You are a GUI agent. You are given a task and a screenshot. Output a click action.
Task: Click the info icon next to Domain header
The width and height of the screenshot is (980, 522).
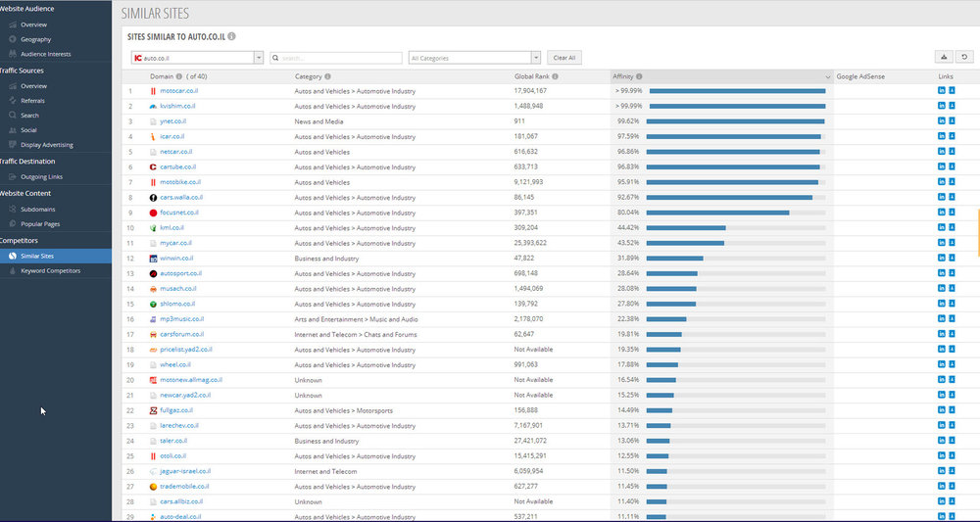179,76
